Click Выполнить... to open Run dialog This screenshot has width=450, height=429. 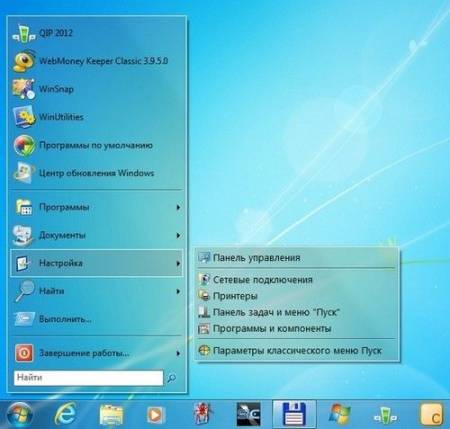[x=97, y=319]
